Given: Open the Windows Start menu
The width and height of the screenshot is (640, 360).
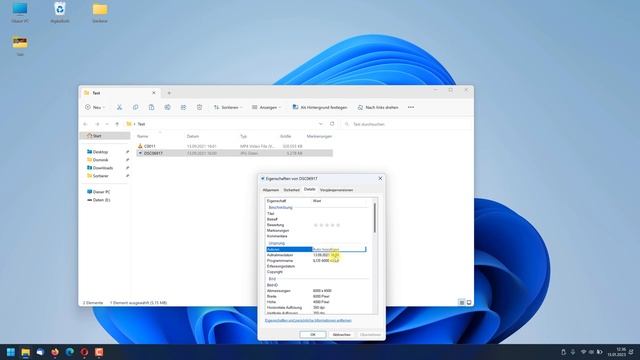Looking at the screenshot, I should pos(11,352).
